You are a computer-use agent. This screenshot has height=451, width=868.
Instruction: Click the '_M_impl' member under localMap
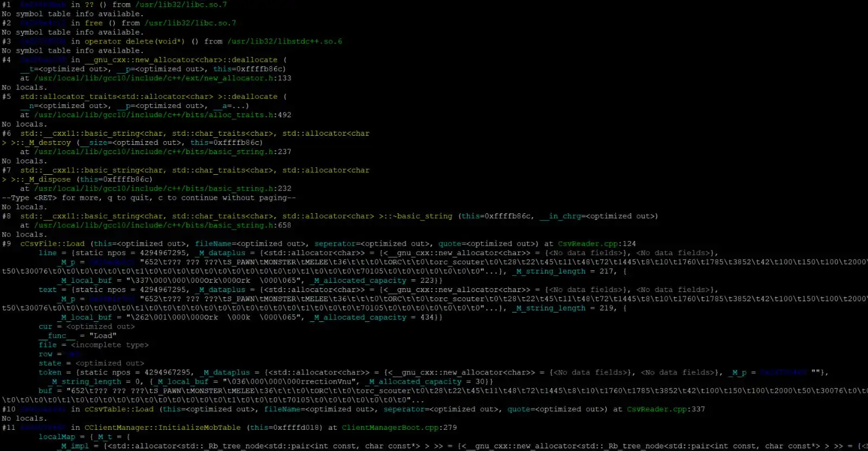[x=73, y=446]
